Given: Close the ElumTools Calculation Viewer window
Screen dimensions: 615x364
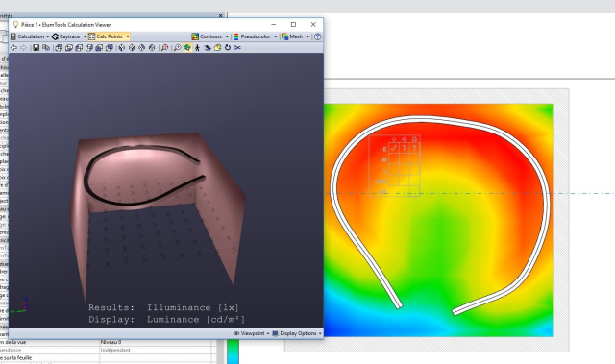Looking at the screenshot, I should [313, 24].
